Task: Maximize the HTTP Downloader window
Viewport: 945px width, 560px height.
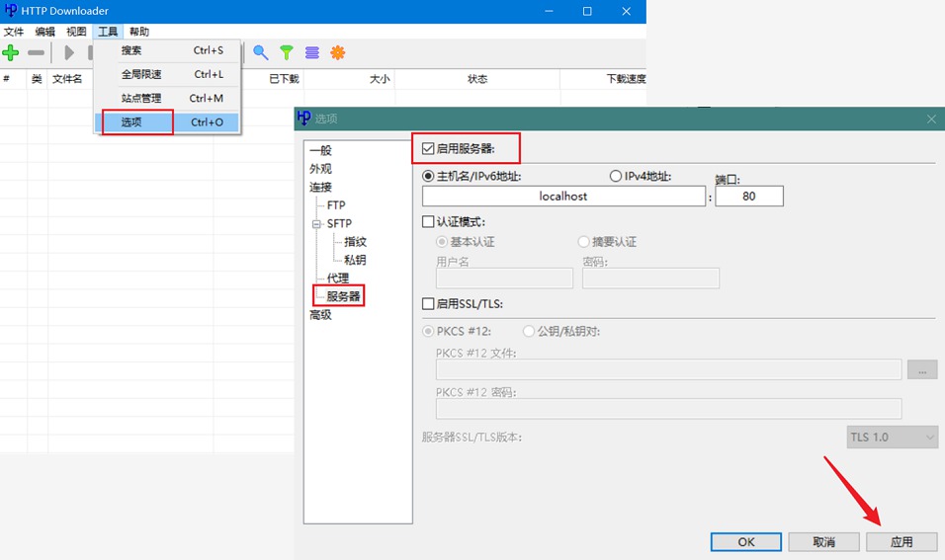Action: 587,11
